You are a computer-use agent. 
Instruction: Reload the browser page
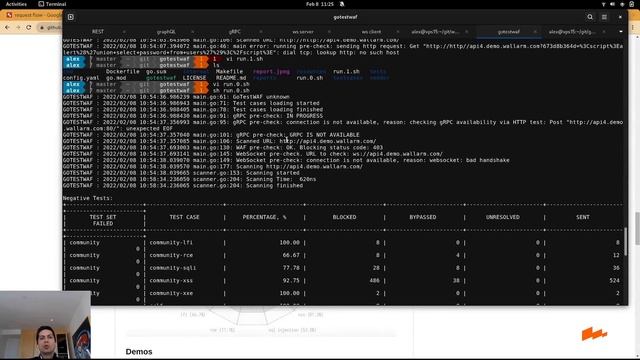[29, 27]
